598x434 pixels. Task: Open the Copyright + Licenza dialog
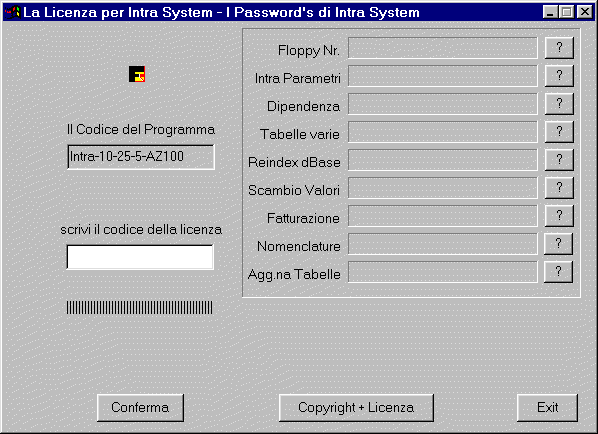(356, 408)
